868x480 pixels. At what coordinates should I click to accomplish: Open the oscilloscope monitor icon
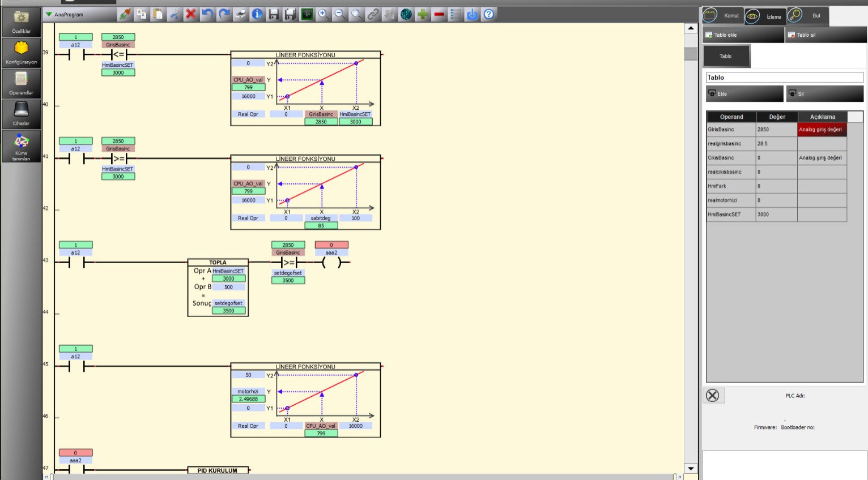click(307, 14)
